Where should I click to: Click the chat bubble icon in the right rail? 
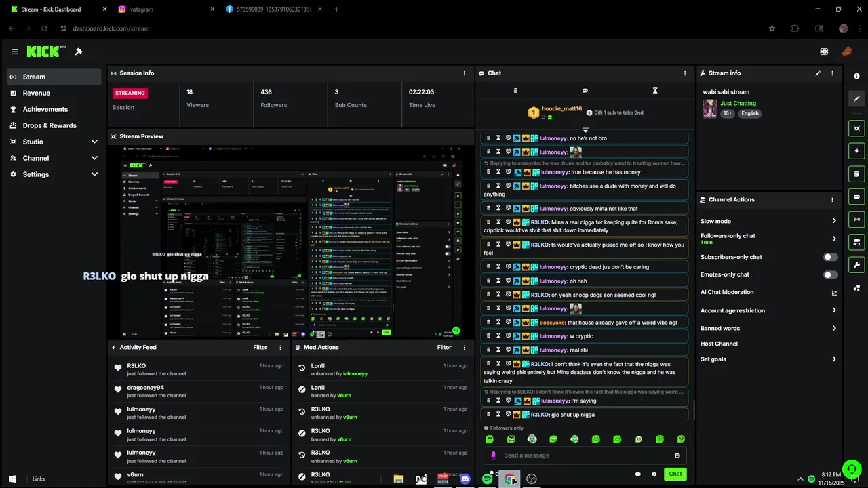(856, 197)
